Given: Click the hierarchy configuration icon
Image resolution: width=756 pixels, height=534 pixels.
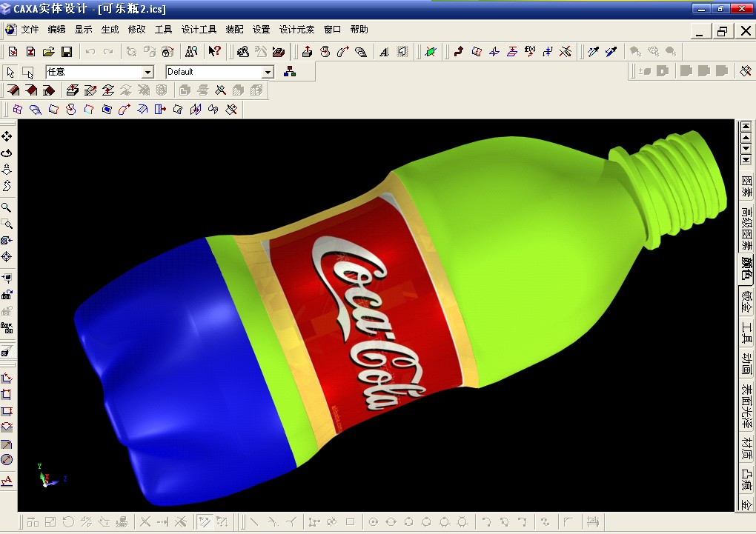Looking at the screenshot, I should 289,72.
